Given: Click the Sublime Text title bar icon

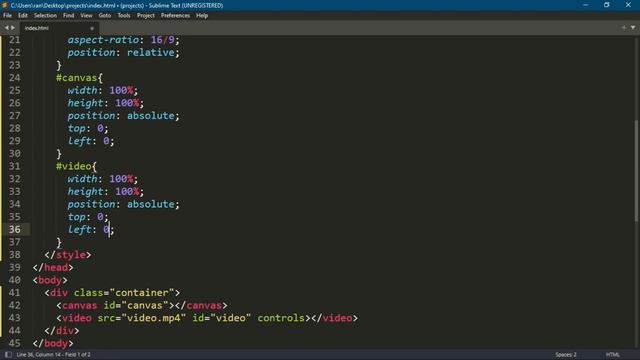Looking at the screenshot, I should [5, 5].
